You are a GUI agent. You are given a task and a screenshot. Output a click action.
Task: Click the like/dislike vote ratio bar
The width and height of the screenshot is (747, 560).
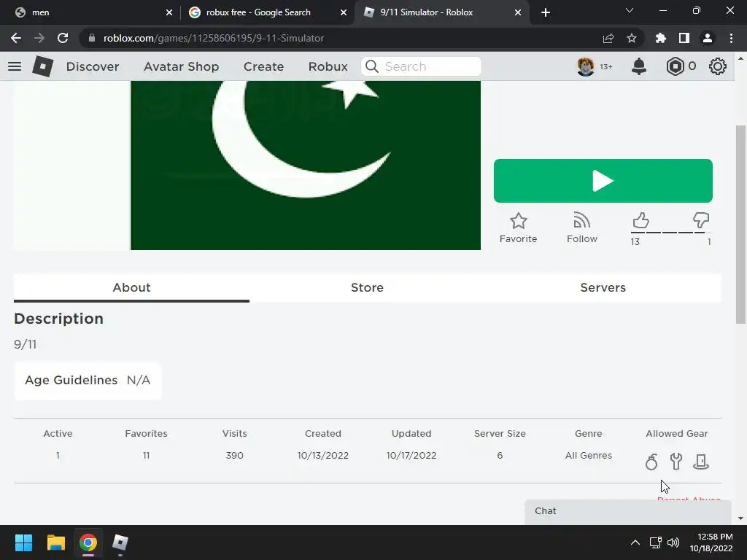(670, 233)
